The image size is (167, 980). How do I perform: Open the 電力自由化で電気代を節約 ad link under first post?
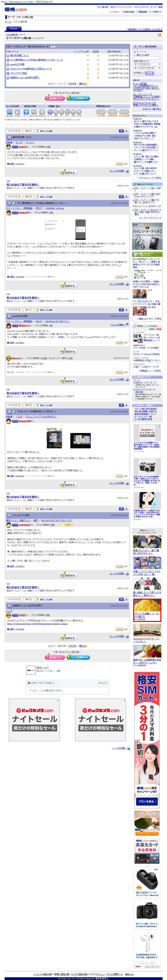tap(22, 184)
